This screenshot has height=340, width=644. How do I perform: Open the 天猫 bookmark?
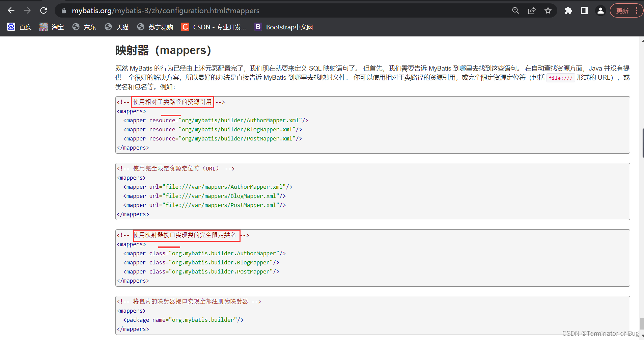(x=117, y=27)
